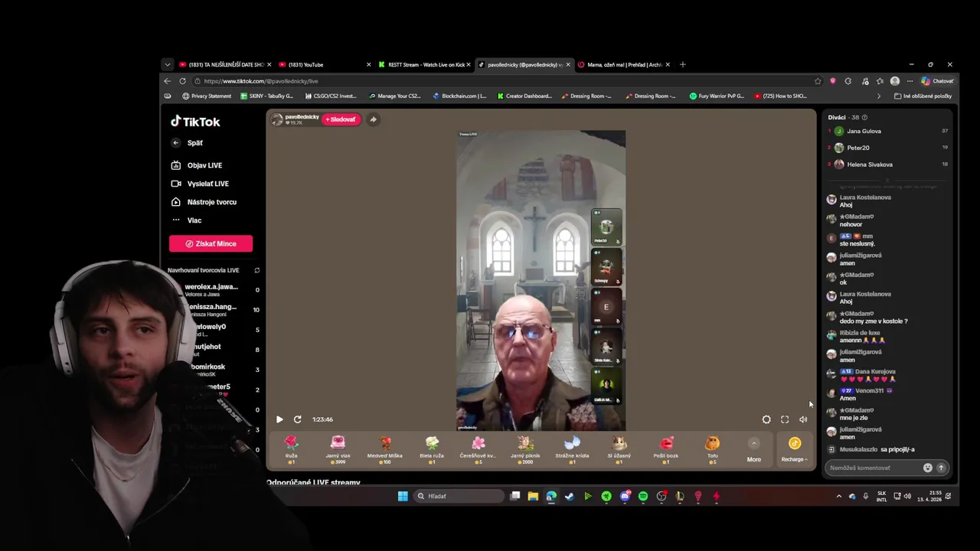Screen dimensions: 980x551
Task: Open Spotify from taskbar
Action: point(643,496)
